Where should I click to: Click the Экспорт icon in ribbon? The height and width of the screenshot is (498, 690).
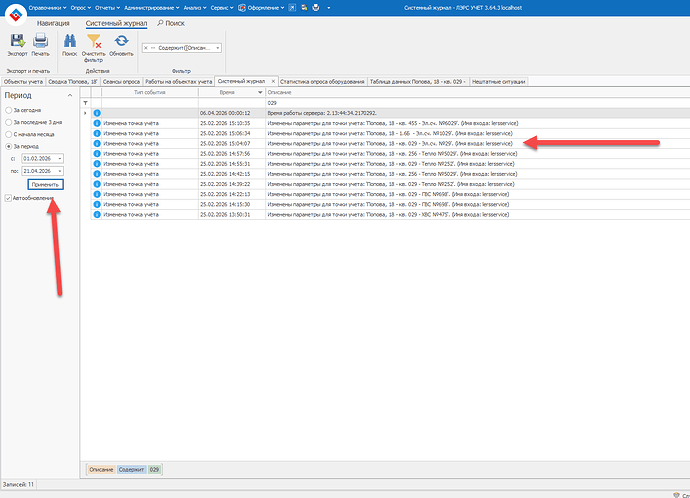tap(17, 41)
